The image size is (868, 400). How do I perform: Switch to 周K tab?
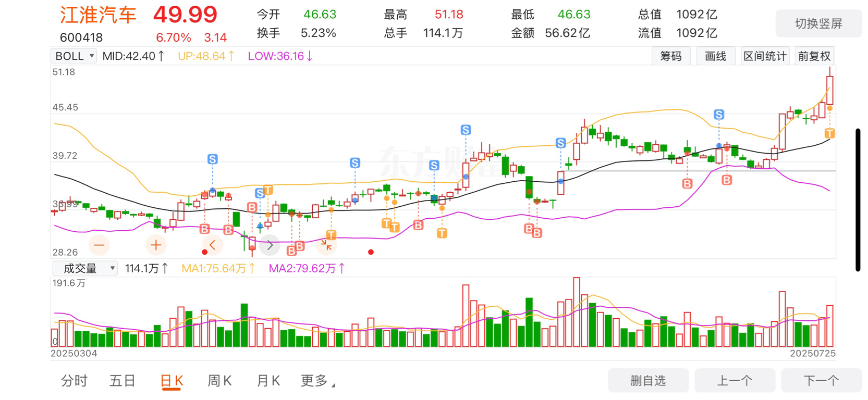coord(219,381)
